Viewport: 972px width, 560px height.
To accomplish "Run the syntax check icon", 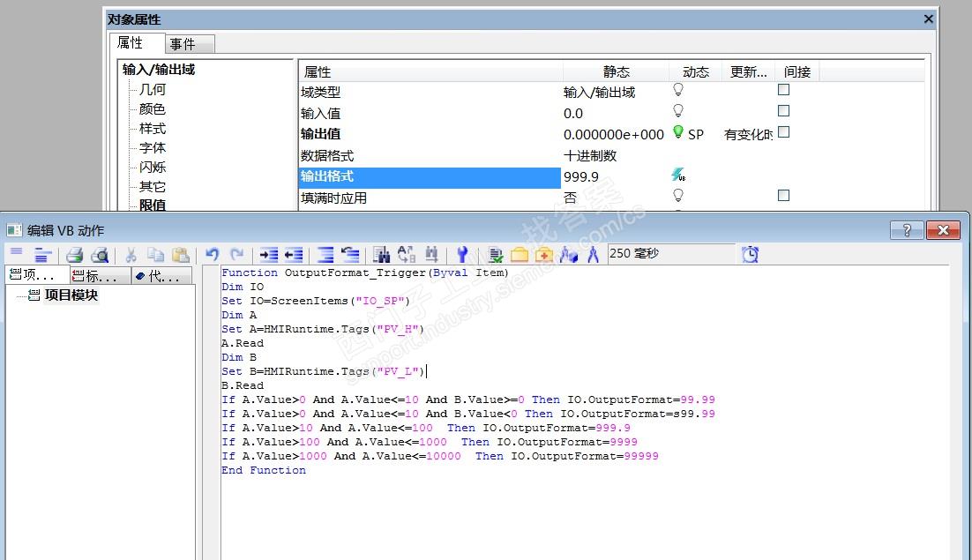I will 496,255.
